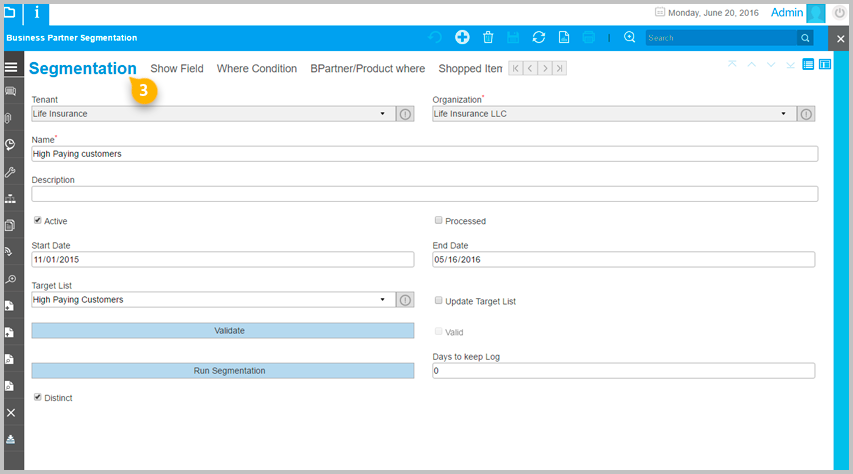Image resolution: width=853 pixels, height=474 pixels.
Task: Open the BPartner/Product where tab
Action: [368, 69]
